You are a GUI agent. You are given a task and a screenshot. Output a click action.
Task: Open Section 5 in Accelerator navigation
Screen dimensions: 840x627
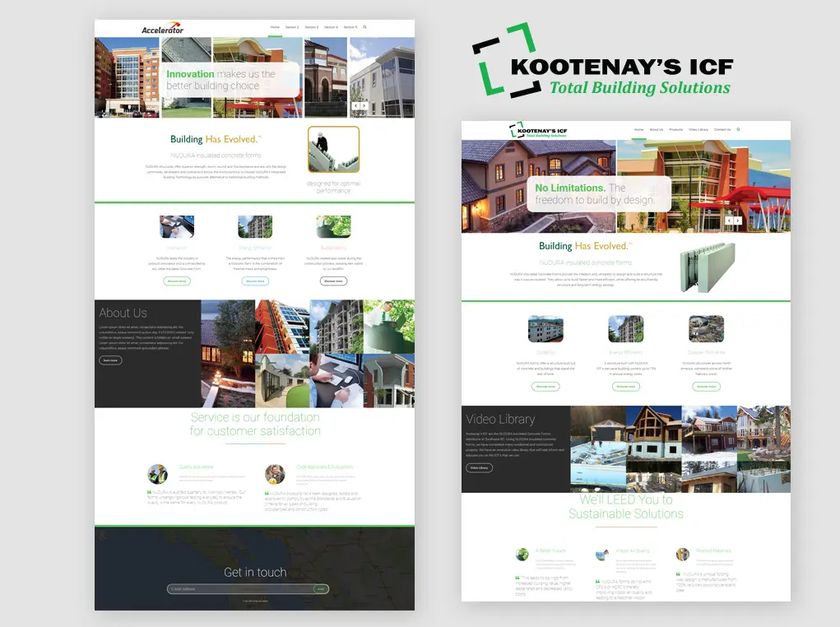[x=350, y=27]
